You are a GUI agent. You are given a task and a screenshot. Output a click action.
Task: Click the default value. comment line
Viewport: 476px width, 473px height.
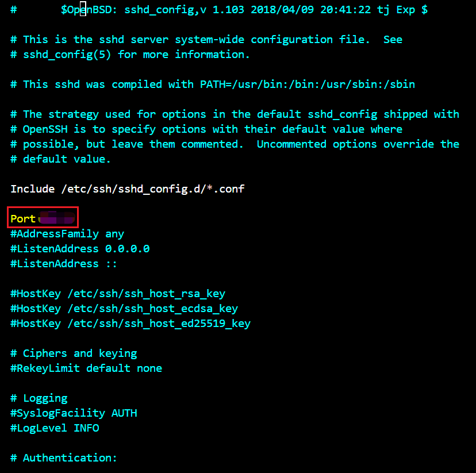[x=61, y=159]
